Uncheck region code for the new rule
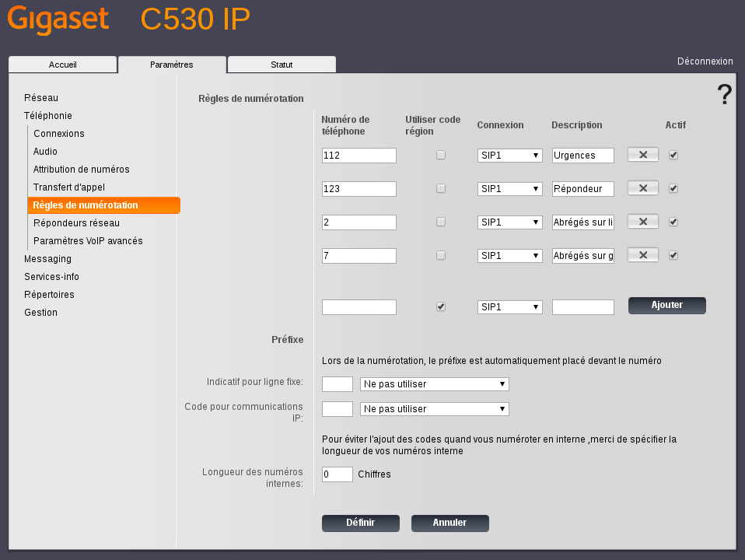The image size is (745, 560). [x=441, y=306]
